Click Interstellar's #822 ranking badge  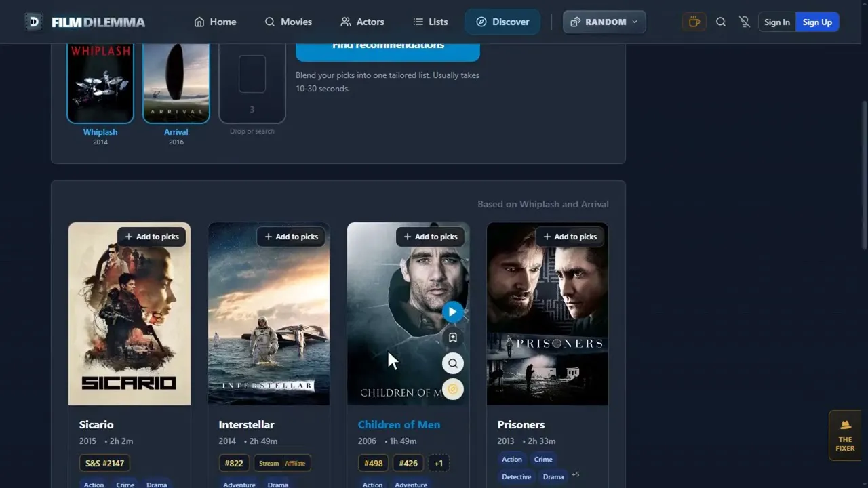[233, 464]
